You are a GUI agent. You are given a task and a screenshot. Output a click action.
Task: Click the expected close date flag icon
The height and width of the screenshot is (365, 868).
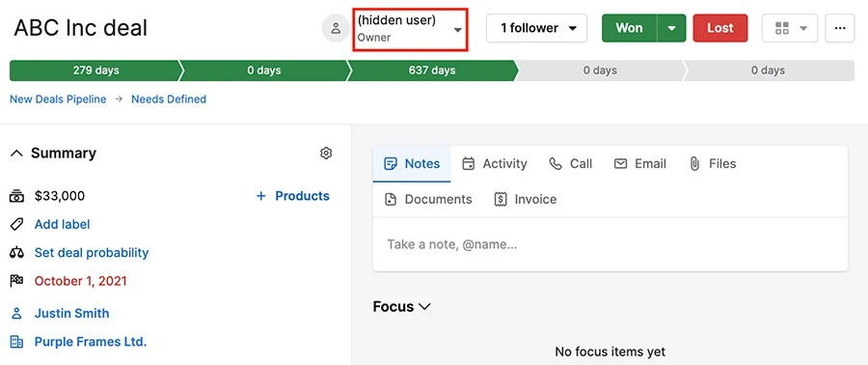pos(16,281)
